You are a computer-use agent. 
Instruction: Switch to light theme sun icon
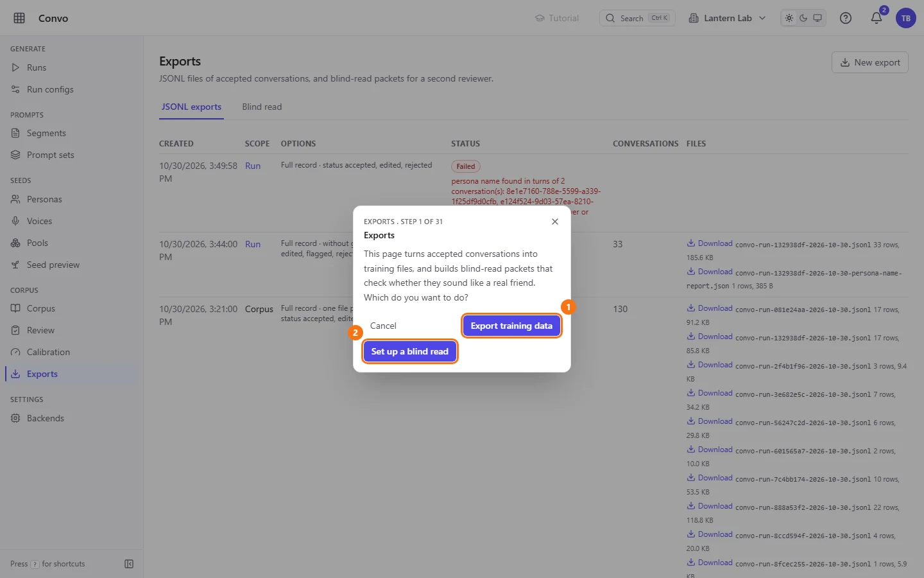click(x=789, y=18)
